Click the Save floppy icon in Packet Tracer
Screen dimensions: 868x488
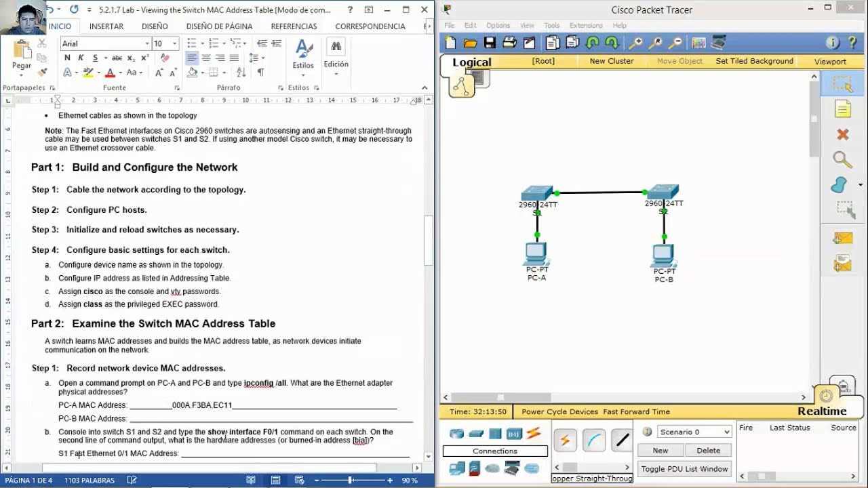[490, 43]
